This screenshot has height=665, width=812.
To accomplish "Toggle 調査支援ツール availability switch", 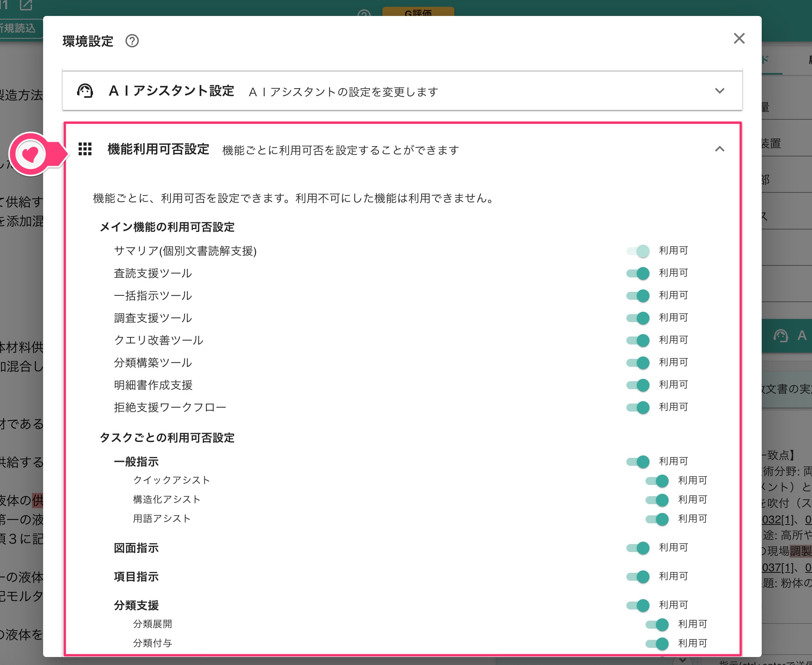I will click(638, 318).
